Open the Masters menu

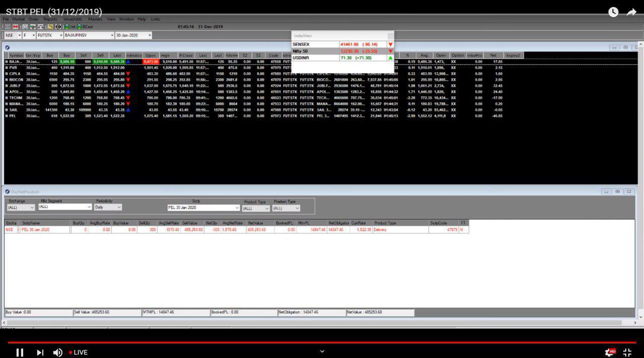tap(95, 19)
